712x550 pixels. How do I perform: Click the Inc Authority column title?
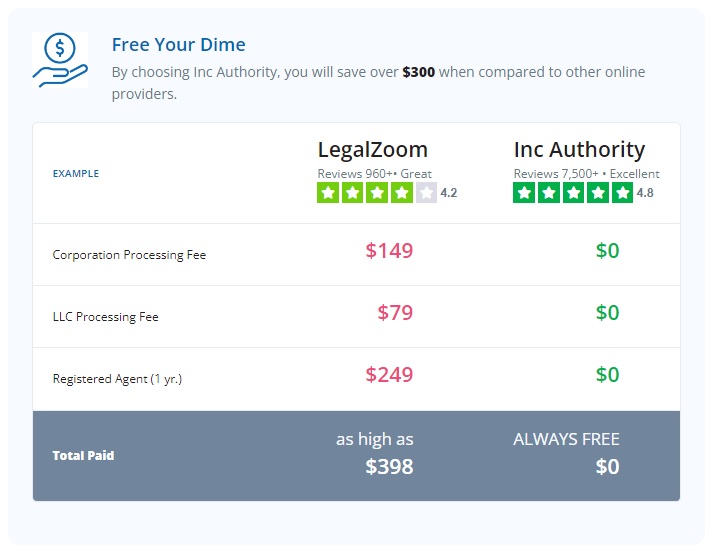(x=579, y=149)
